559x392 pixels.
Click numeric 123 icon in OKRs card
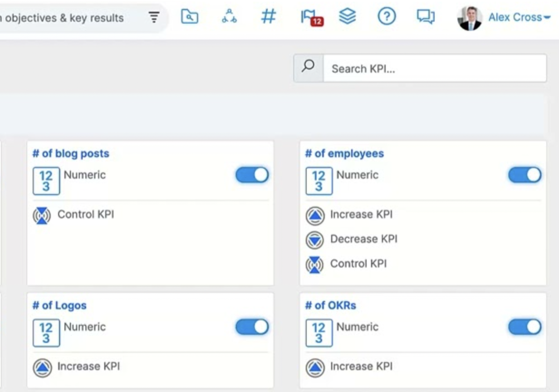[319, 333]
